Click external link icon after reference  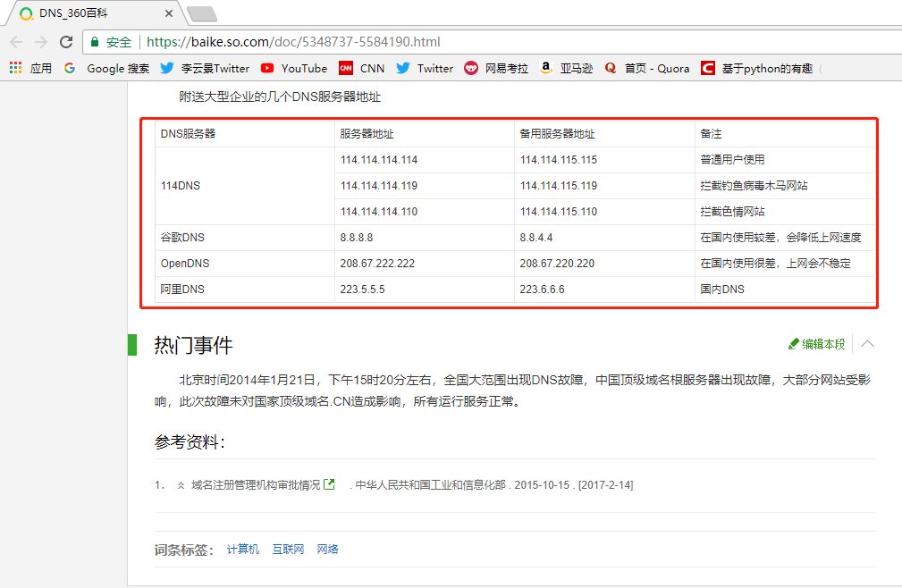(x=329, y=484)
